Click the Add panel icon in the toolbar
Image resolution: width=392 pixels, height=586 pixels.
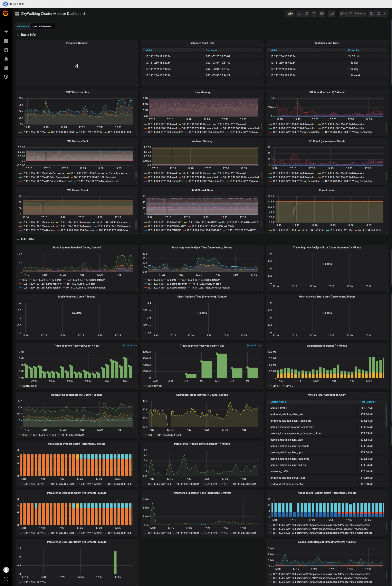tap(290, 13)
